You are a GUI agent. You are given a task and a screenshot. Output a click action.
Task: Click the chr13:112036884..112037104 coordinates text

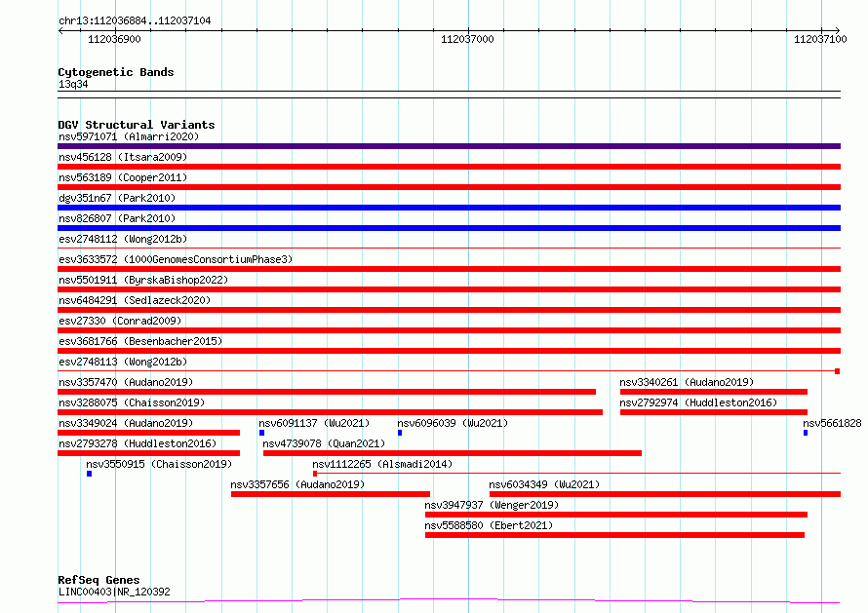pyautogui.click(x=135, y=21)
